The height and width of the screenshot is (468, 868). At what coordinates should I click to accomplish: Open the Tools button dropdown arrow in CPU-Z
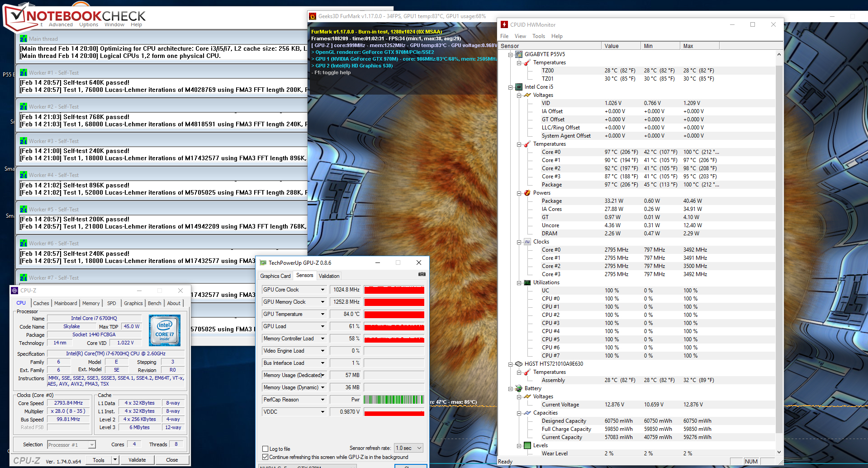(115, 460)
